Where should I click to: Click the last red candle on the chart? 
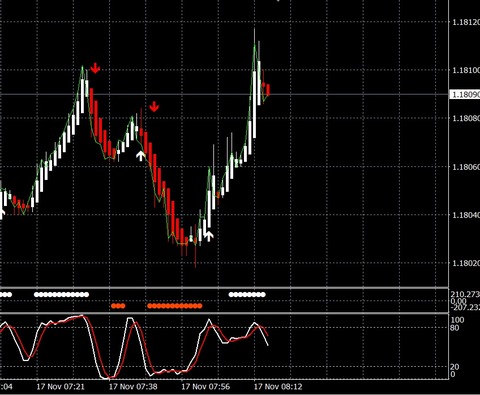pos(268,89)
